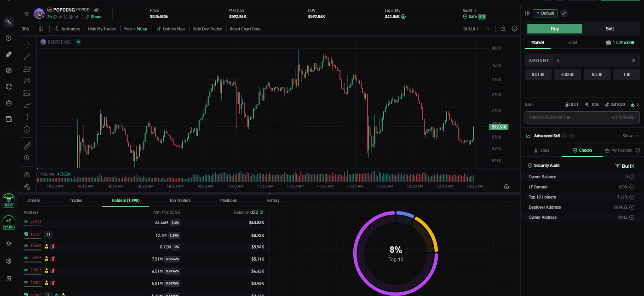Open holder address ge4j1
This screenshot has height=296, width=644.
coord(36,222)
